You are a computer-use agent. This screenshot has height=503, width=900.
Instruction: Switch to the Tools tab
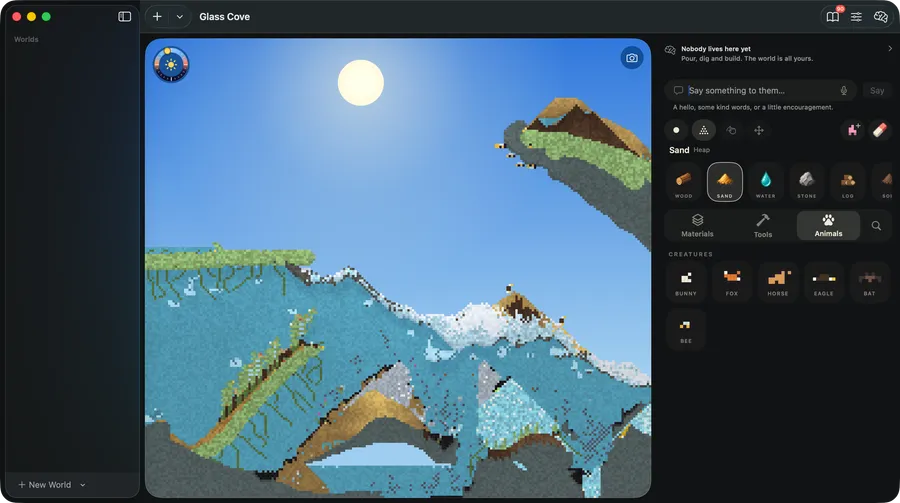763,226
